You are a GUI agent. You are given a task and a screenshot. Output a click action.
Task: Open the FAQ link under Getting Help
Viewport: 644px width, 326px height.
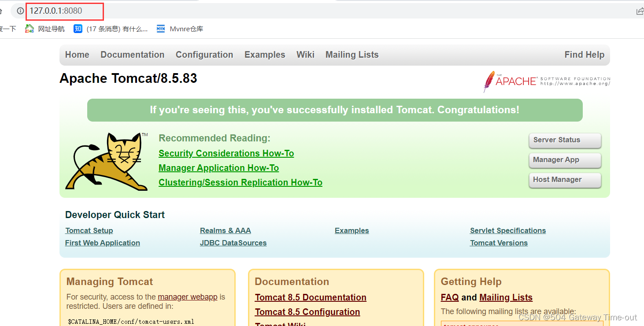pyautogui.click(x=450, y=297)
